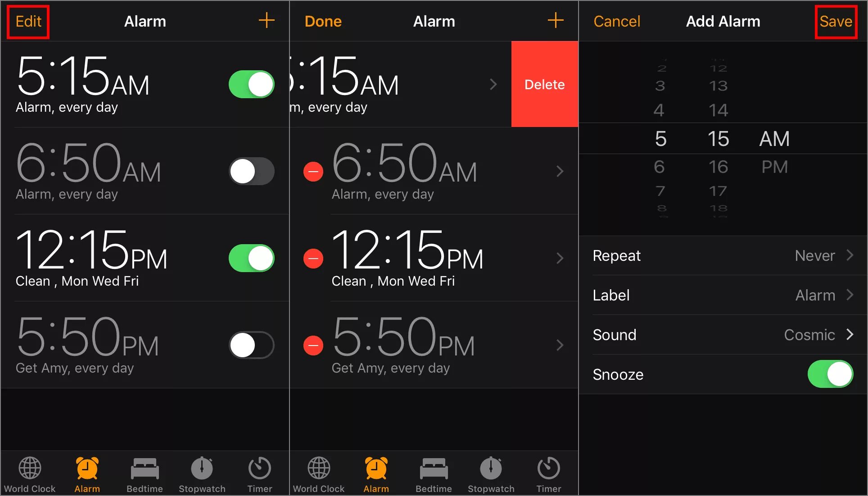The height and width of the screenshot is (496, 868).
Task: Tap the red minus icon next to 6:50AM
Action: click(x=312, y=171)
